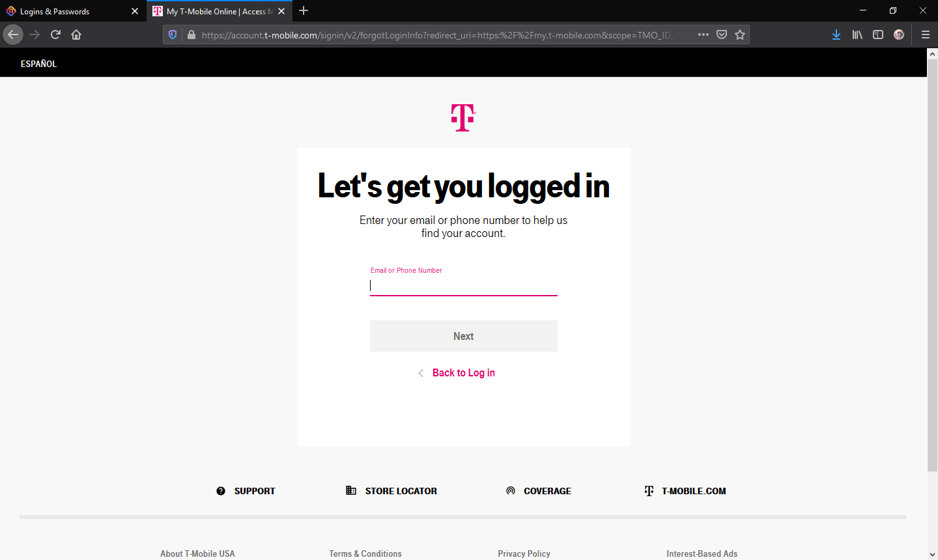Click the T-Mobile.com footer T icon
The width and height of the screenshot is (938, 560).
649,491
